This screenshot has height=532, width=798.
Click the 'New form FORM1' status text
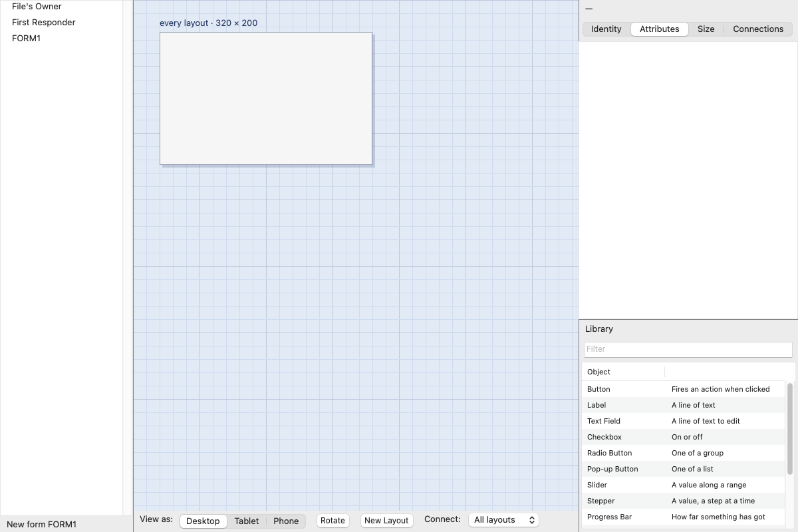(41, 524)
